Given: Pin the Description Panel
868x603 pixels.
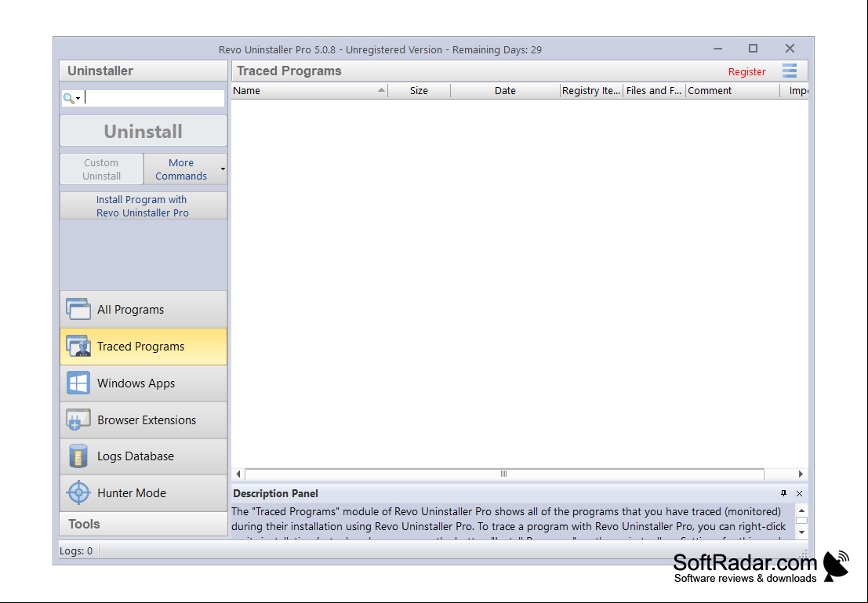Looking at the screenshot, I should (x=783, y=492).
